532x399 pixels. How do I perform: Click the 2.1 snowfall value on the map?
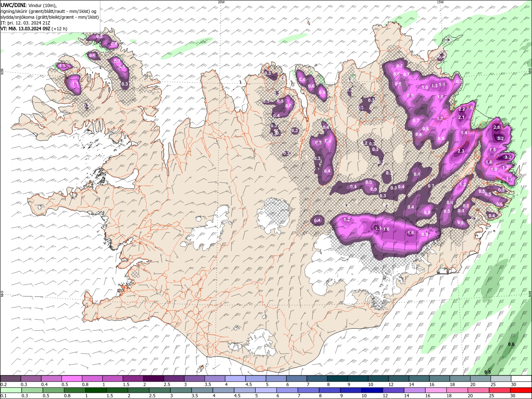click(x=461, y=118)
